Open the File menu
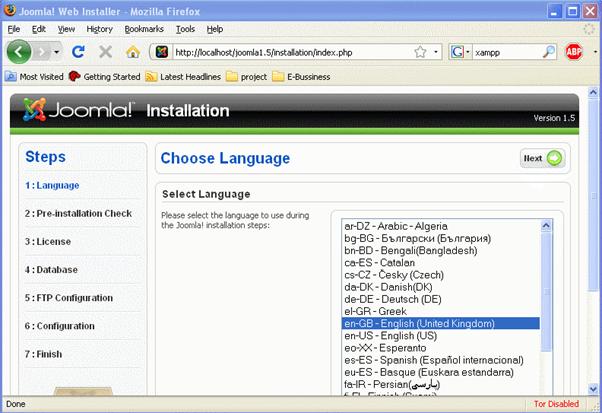The width and height of the screenshot is (602, 413). pos(14,29)
